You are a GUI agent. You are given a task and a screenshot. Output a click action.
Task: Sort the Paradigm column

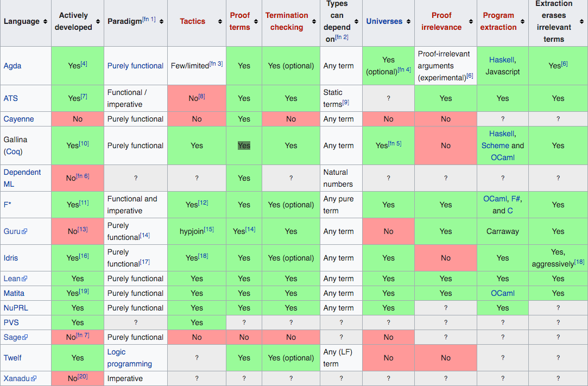click(x=160, y=22)
